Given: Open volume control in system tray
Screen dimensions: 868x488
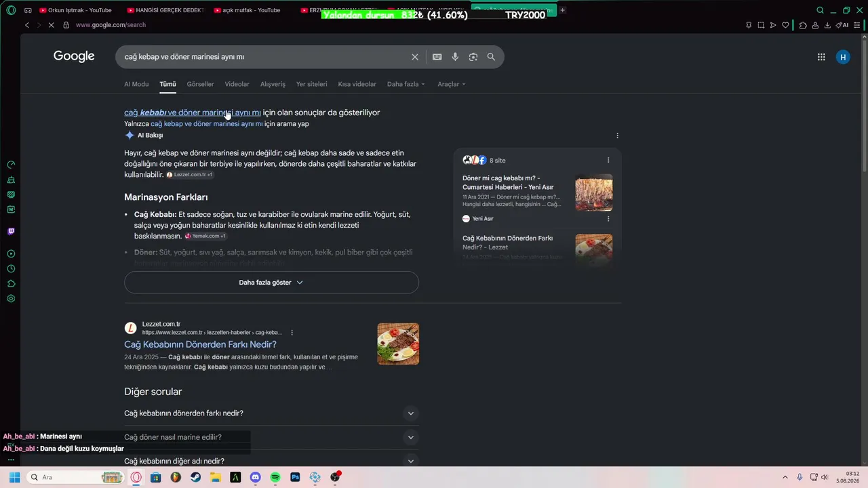Looking at the screenshot, I should [825, 477].
